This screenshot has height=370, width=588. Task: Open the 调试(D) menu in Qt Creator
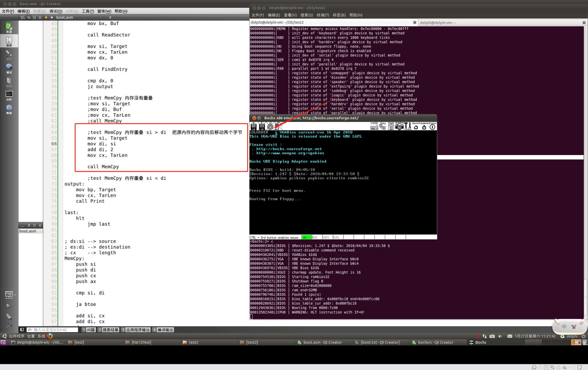click(x=56, y=11)
